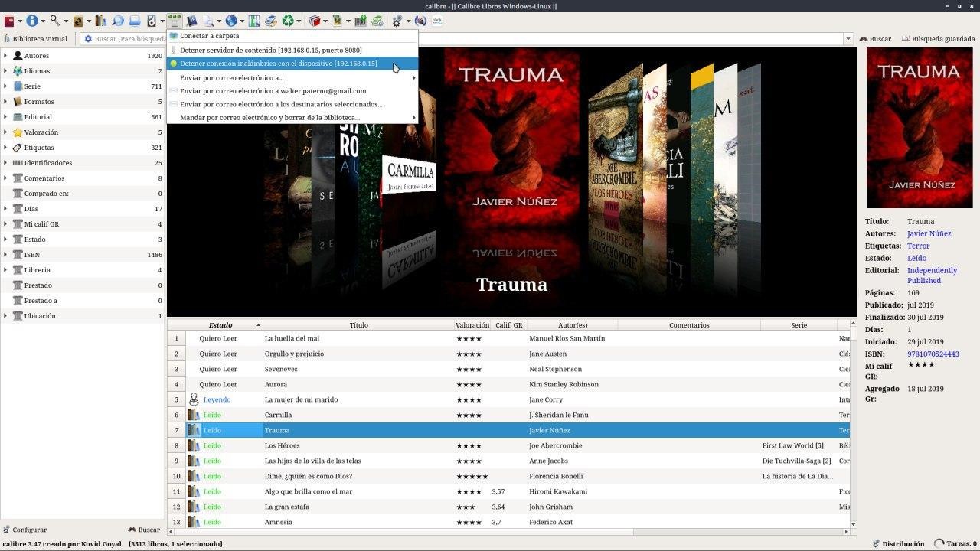Open 'Enviar por correo electrónico a...' submenu
The image size is (980, 551).
coord(292,77)
